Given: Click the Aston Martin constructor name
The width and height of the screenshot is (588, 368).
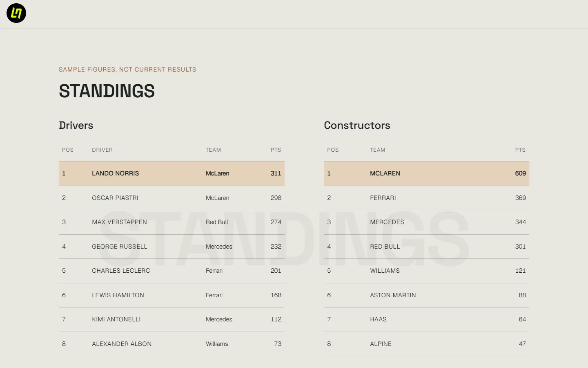Looking at the screenshot, I should click(x=393, y=295).
